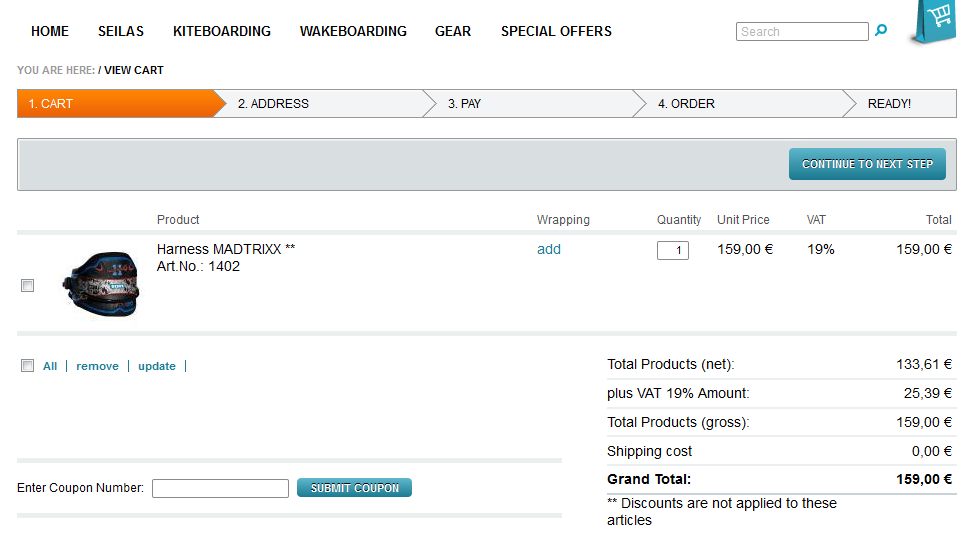Click the coupon number input field
Image resolution: width=978 pixels, height=542 pixels.
[x=220, y=488]
